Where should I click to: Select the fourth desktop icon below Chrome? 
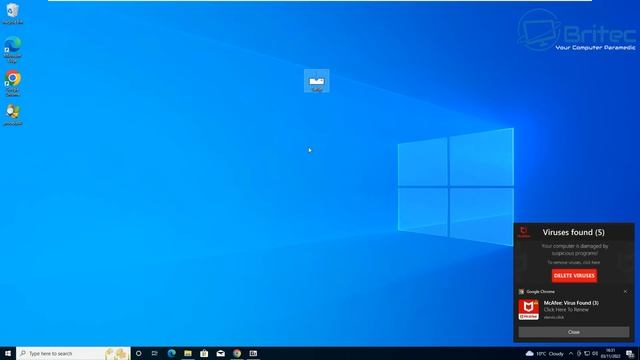pos(13,115)
